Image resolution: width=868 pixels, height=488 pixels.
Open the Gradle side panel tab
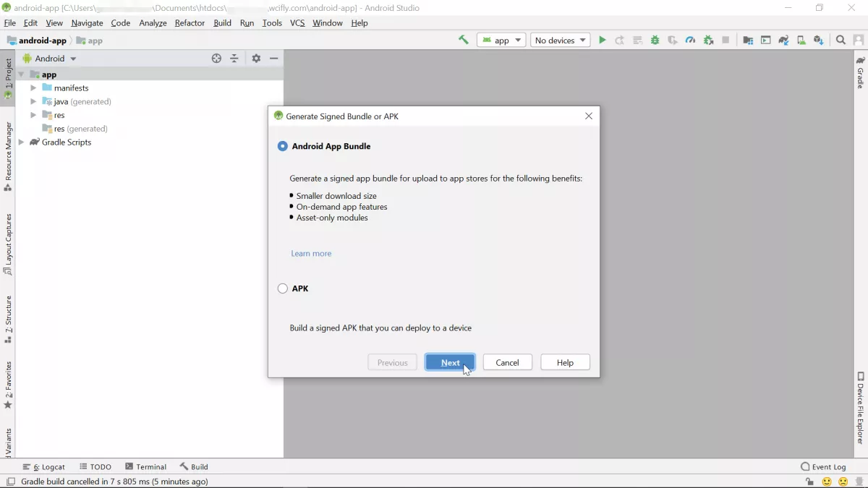[860, 72]
